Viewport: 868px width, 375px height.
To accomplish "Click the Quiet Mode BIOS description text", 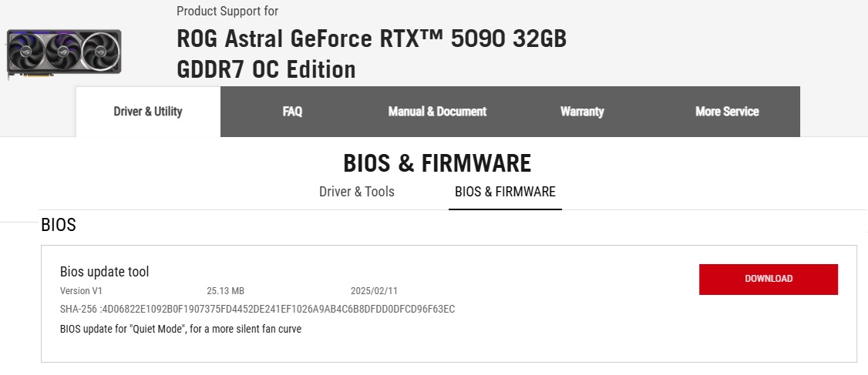I will pos(180,329).
